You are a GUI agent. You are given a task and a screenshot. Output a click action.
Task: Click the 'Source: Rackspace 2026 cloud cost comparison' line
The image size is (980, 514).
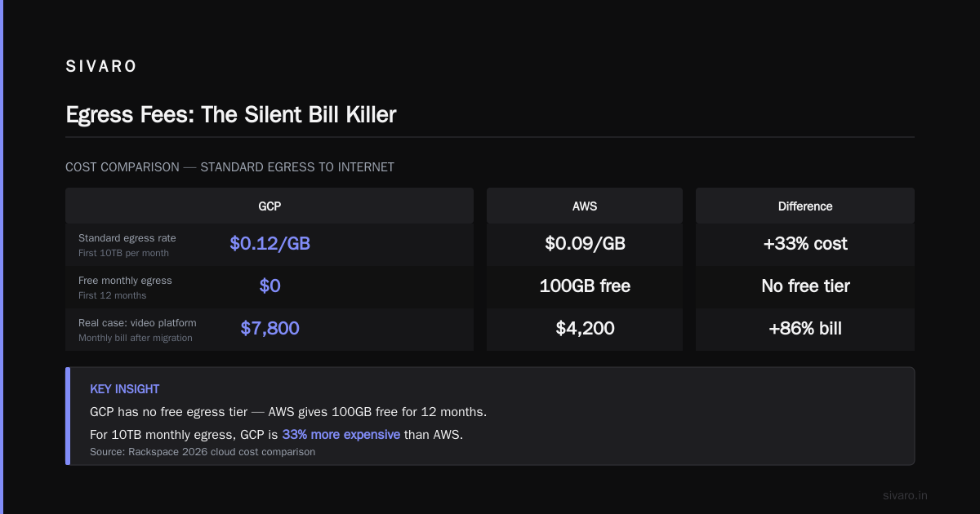203,451
